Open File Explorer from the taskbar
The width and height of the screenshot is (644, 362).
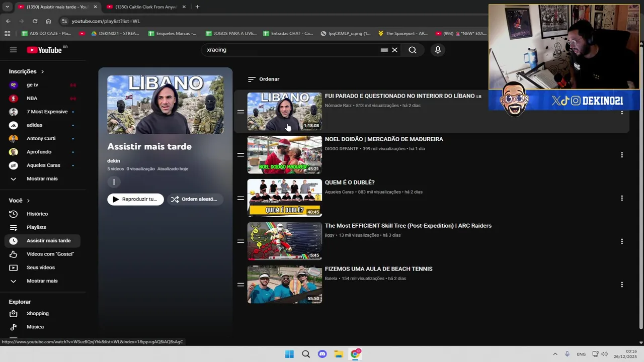point(339,354)
